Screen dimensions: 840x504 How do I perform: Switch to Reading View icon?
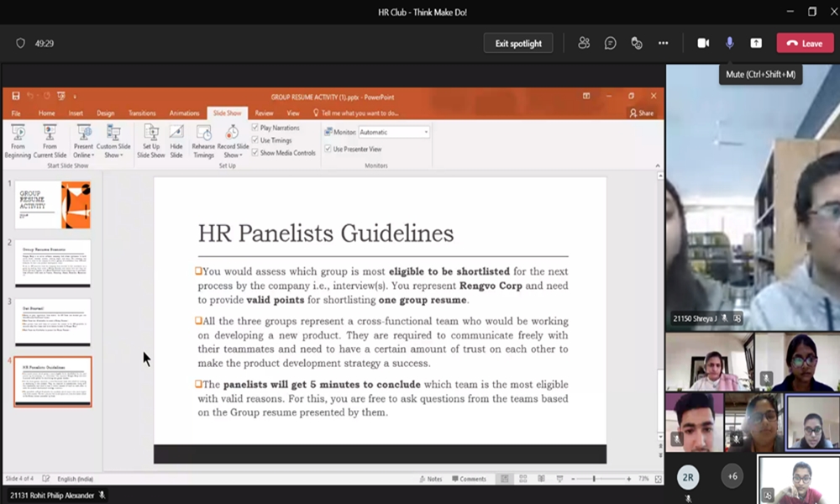click(541, 479)
